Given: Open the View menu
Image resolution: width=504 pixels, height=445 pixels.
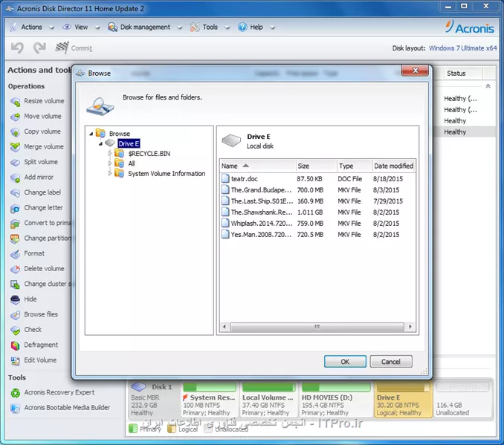Looking at the screenshot, I should (x=81, y=27).
